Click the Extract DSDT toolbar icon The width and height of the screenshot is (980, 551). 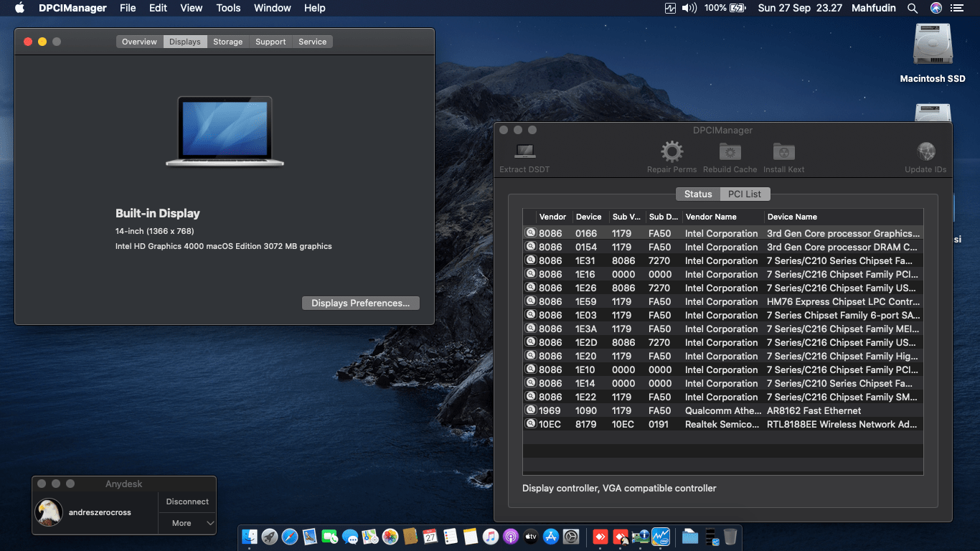(524, 152)
